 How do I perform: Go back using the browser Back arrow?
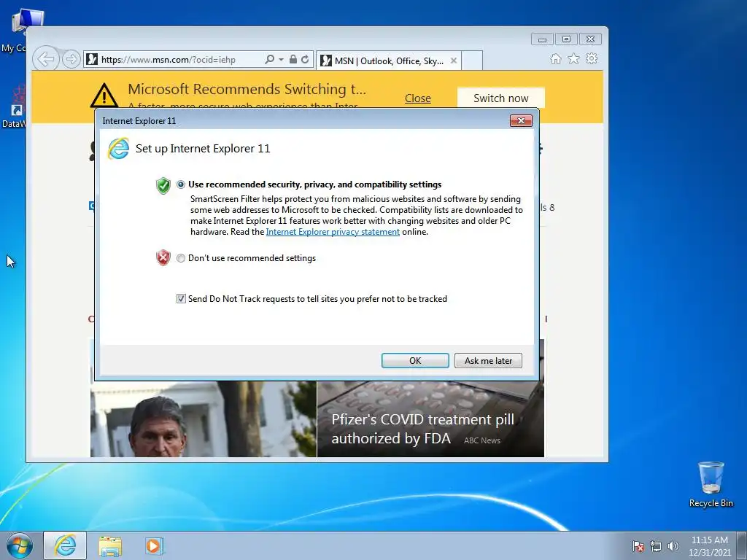pos(46,59)
